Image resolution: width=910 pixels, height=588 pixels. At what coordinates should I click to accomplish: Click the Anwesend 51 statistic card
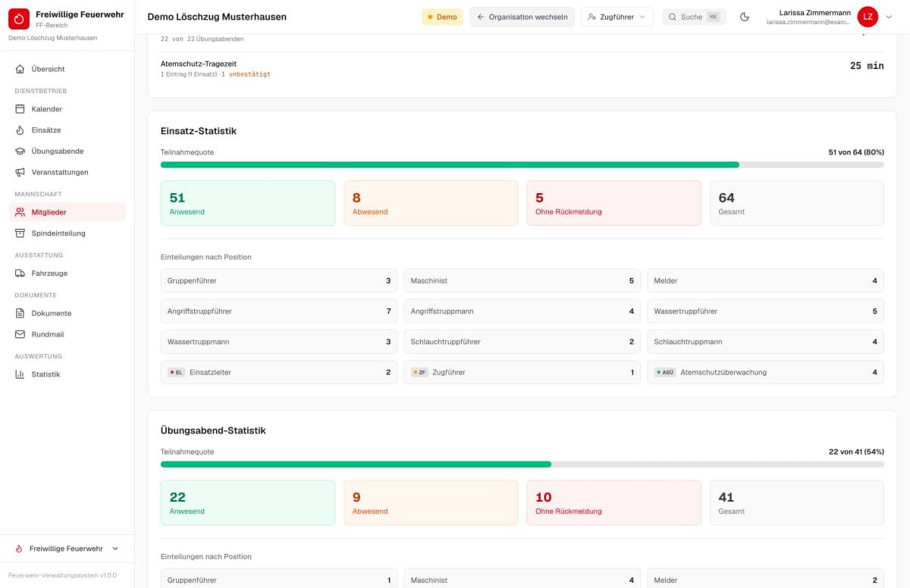248,203
